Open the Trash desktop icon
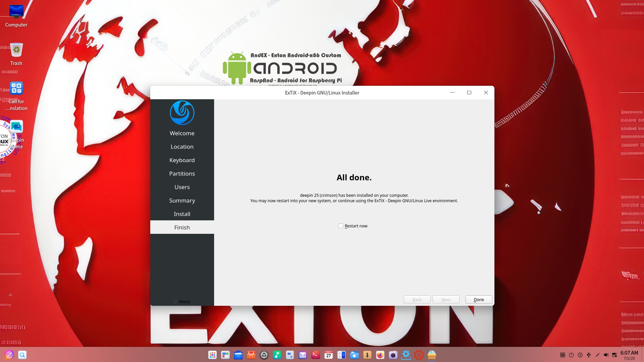 pyautogui.click(x=16, y=54)
